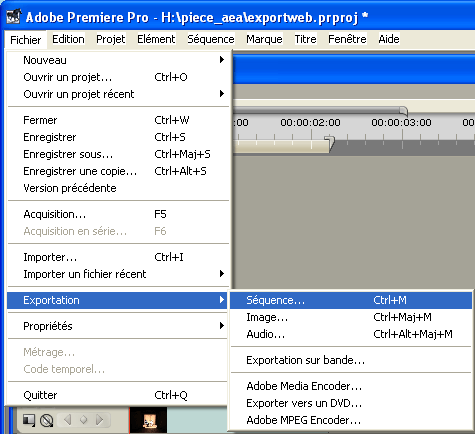This screenshot has height=434, width=475.
Task: Click the Set Display Style icon
Action: [29, 420]
